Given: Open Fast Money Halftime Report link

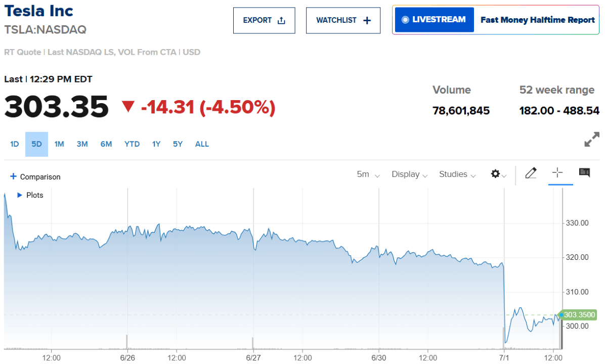Looking at the screenshot, I should (x=537, y=20).
